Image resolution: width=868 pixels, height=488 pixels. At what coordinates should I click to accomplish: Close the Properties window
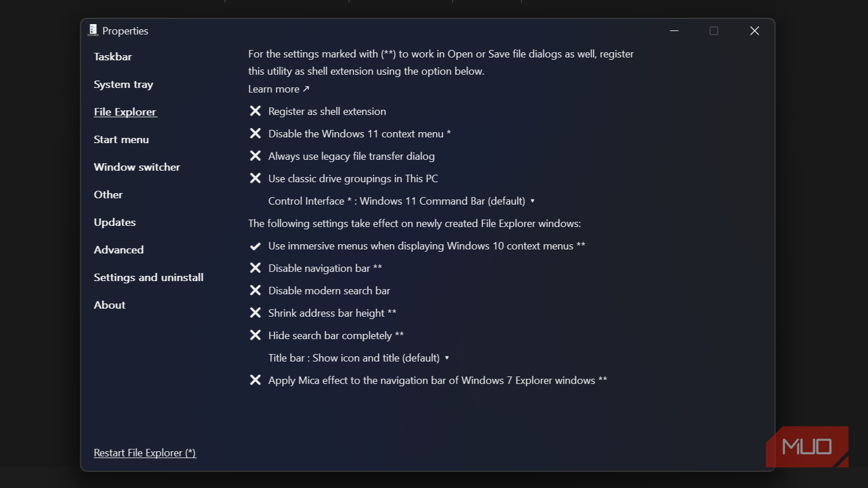pos(754,31)
